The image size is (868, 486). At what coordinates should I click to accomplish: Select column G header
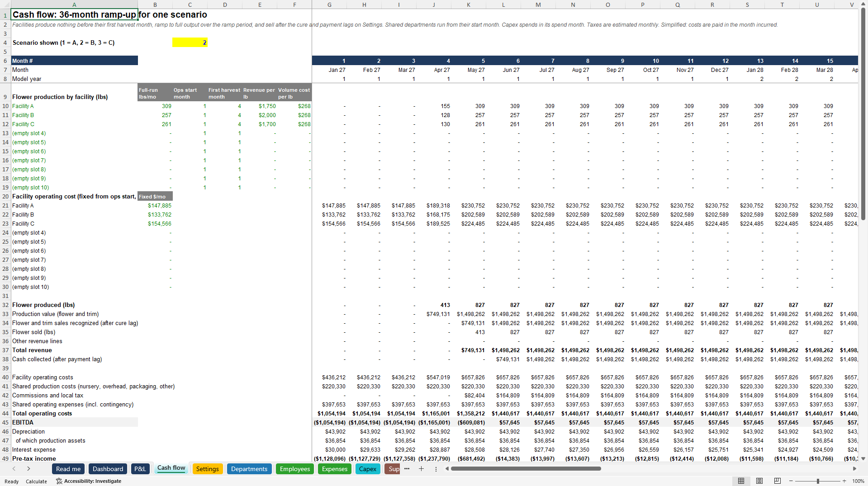click(329, 5)
